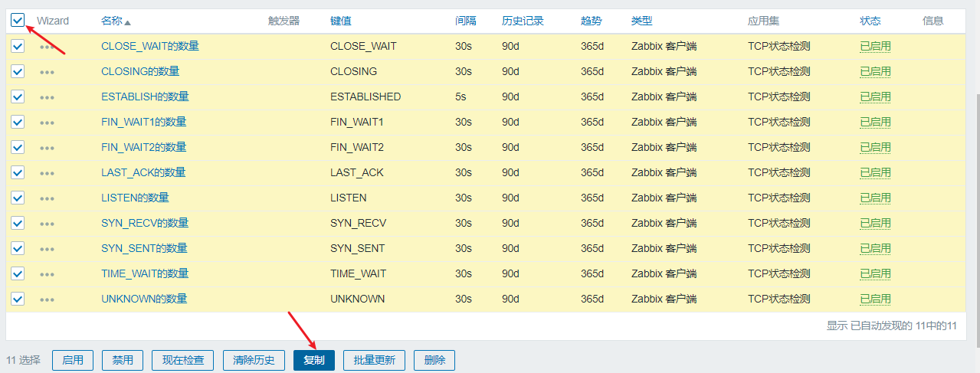Open the FIN_WAIT2的数量 item link
The image size is (980, 373).
143,147
